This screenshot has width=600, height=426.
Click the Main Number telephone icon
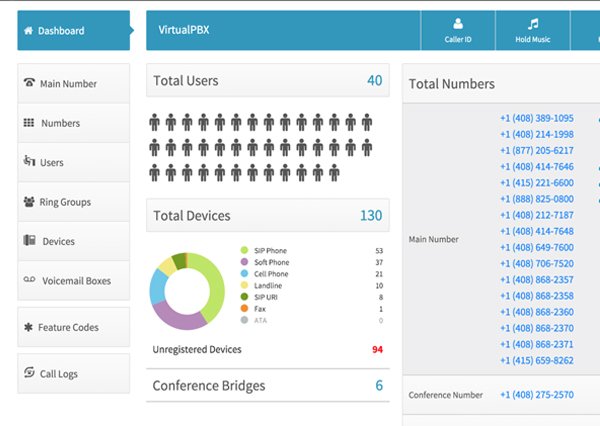[x=29, y=82]
